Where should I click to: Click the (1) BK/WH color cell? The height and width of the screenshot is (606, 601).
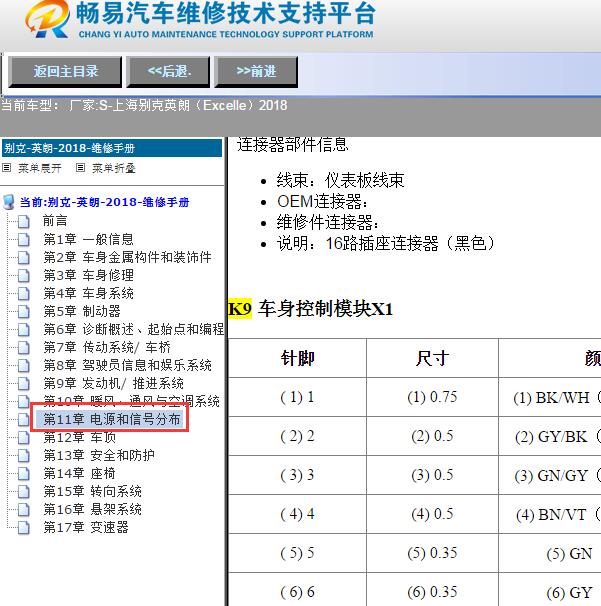(551, 398)
